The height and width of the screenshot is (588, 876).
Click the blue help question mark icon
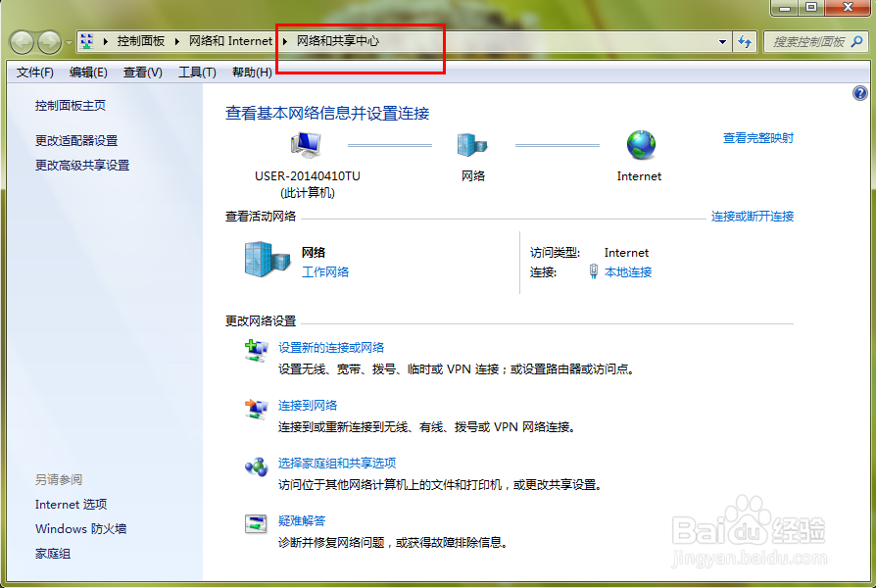pos(859,93)
